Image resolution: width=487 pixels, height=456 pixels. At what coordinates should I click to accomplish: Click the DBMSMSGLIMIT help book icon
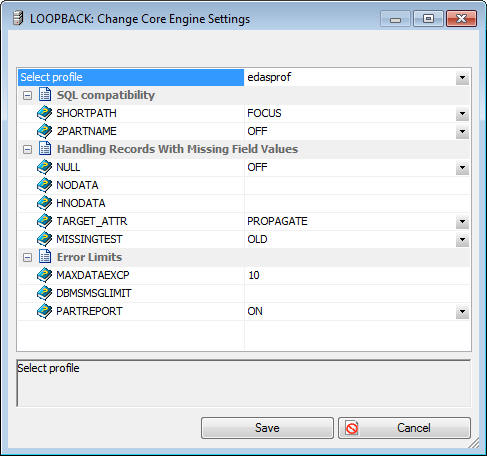click(x=44, y=293)
